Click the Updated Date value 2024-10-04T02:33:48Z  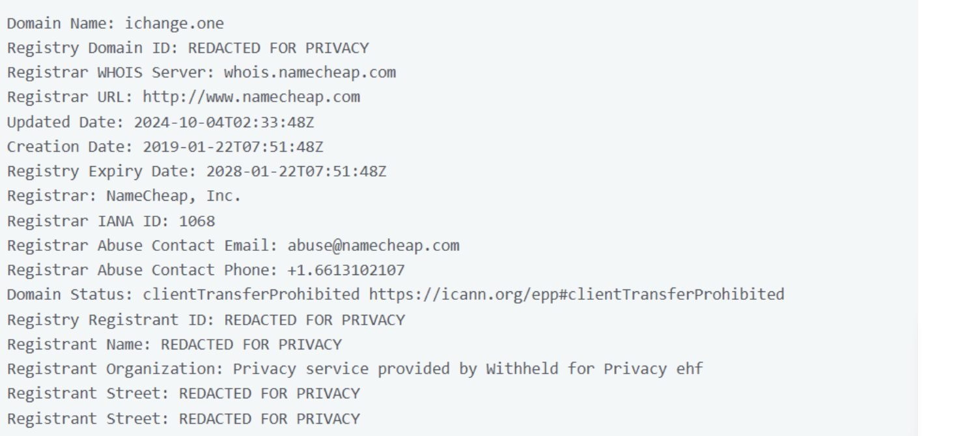(x=224, y=123)
